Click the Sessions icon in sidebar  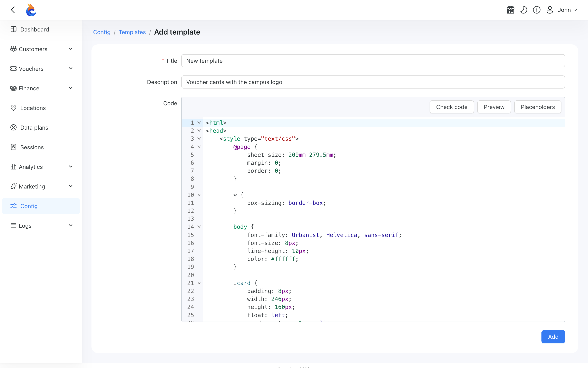14,147
